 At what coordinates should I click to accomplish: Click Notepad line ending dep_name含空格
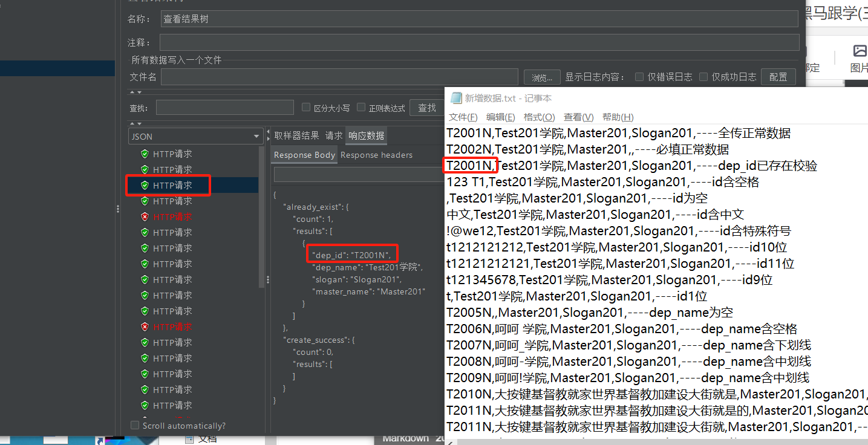(622, 329)
